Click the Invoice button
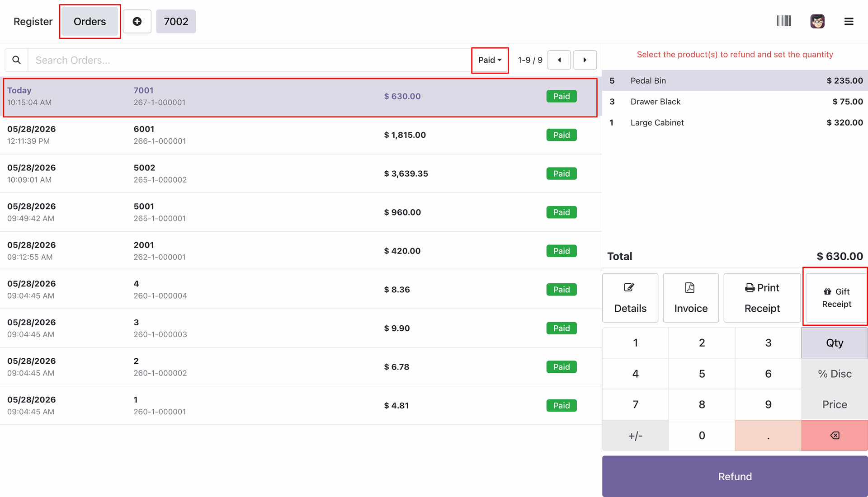868x497 pixels. [691, 298]
